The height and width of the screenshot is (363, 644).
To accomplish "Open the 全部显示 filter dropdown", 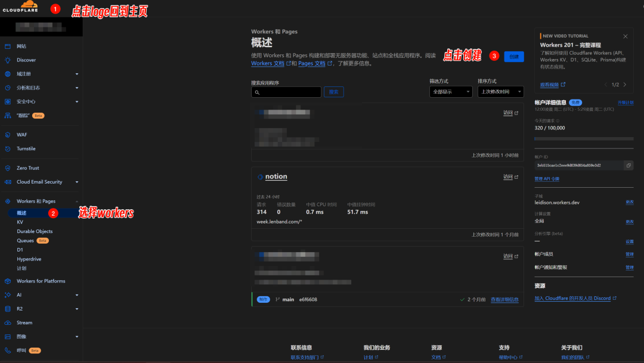I will pyautogui.click(x=451, y=92).
